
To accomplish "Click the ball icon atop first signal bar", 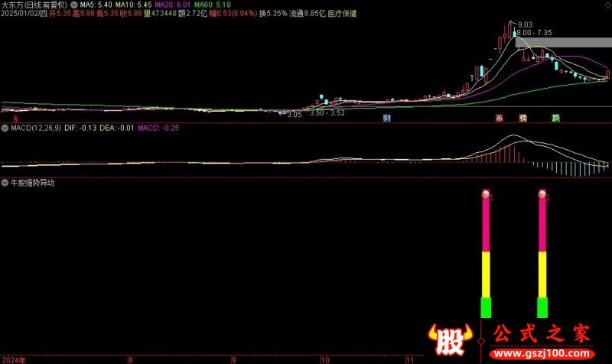I will pyautogui.click(x=486, y=194).
